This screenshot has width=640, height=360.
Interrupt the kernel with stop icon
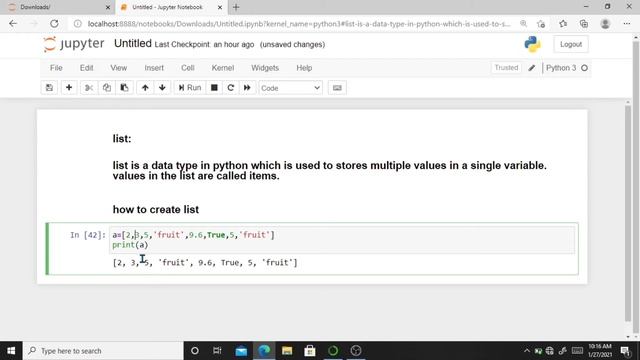click(x=214, y=88)
